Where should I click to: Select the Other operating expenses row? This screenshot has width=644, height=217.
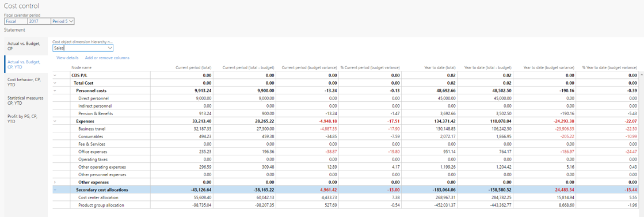345,167
